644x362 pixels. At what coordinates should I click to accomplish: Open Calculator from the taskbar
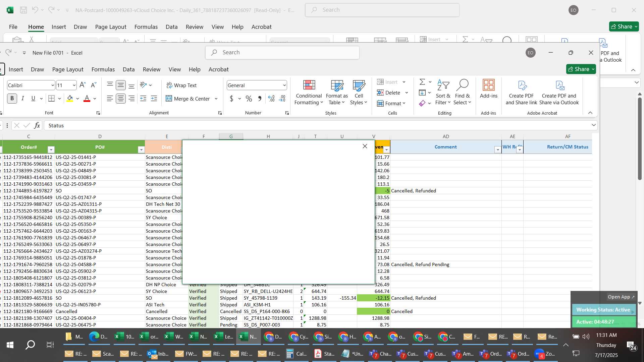pyautogui.click(x=297, y=354)
